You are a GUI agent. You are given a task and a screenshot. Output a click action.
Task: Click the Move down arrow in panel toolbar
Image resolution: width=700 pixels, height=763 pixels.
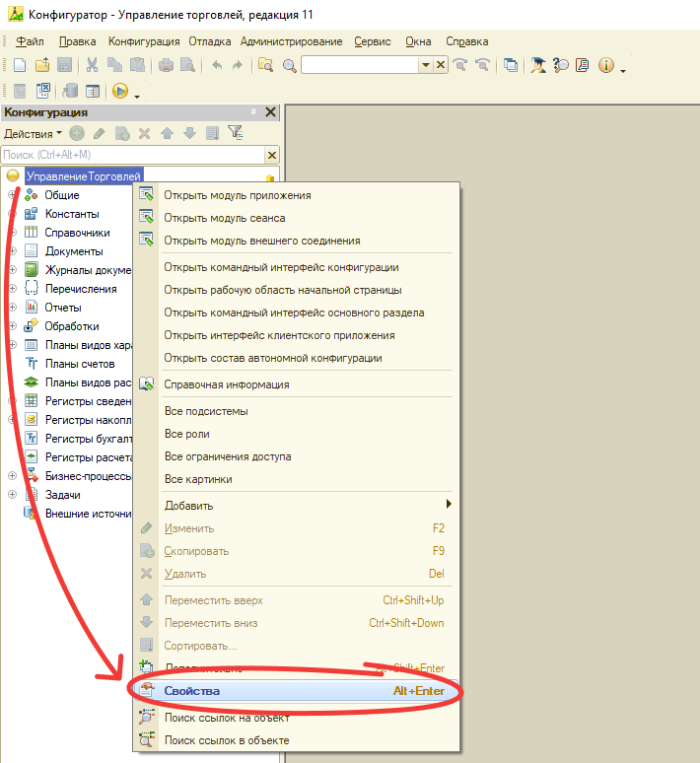click(x=190, y=133)
